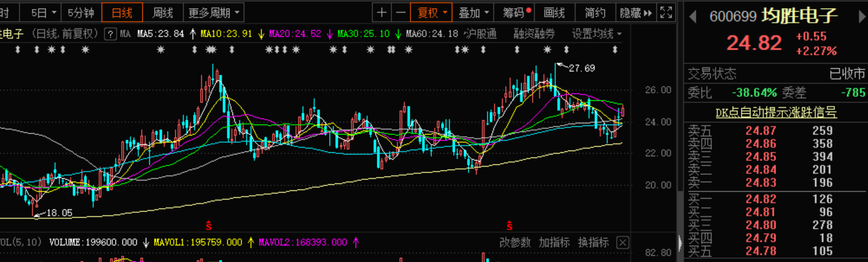868x262 pixels.
Task: Toggle the 简约 simple view mode
Action: 595,12
